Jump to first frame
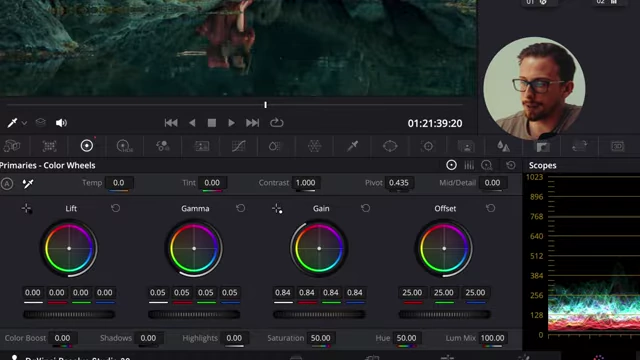The width and height of the screenshot is (640, 360). 171,122
